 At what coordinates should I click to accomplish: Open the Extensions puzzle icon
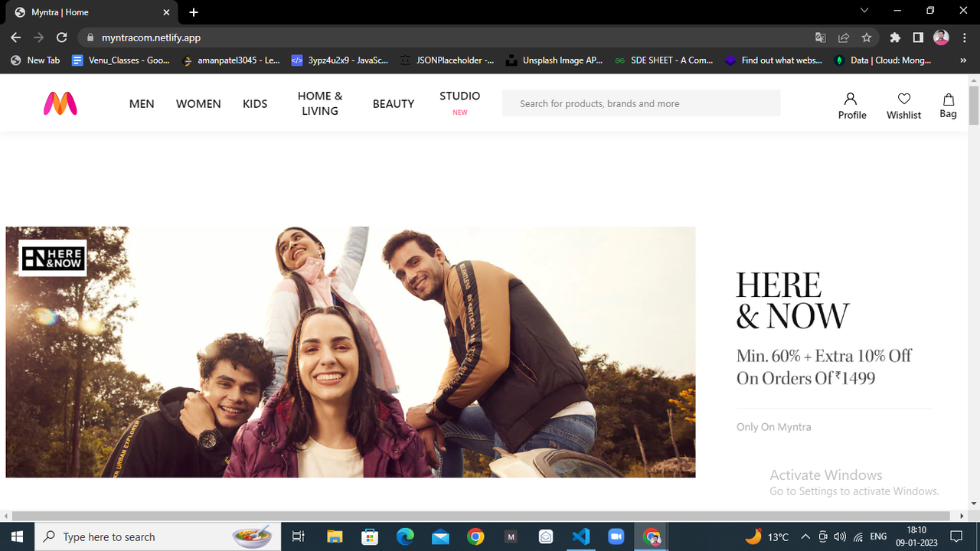(895, 37)
